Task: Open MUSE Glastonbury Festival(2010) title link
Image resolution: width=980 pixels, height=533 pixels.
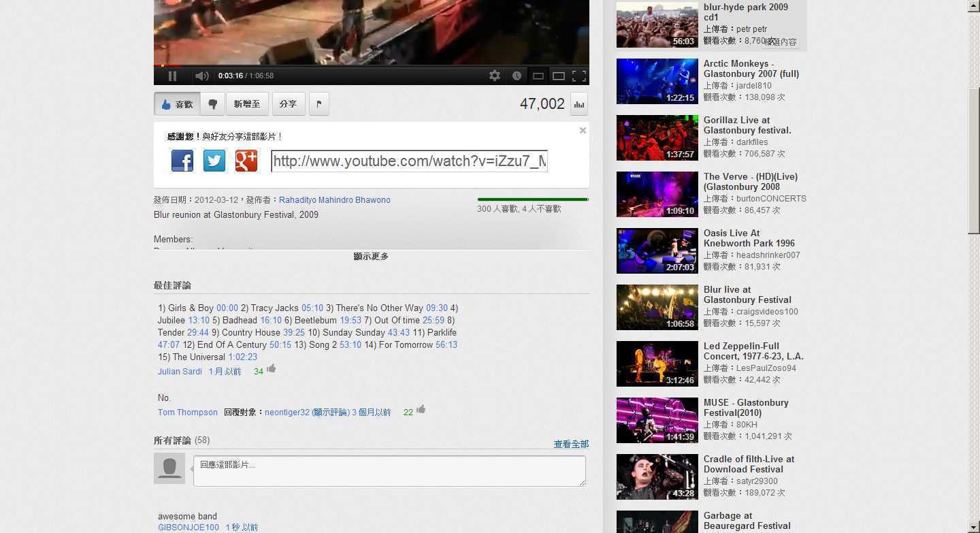Action: [746, 408]
